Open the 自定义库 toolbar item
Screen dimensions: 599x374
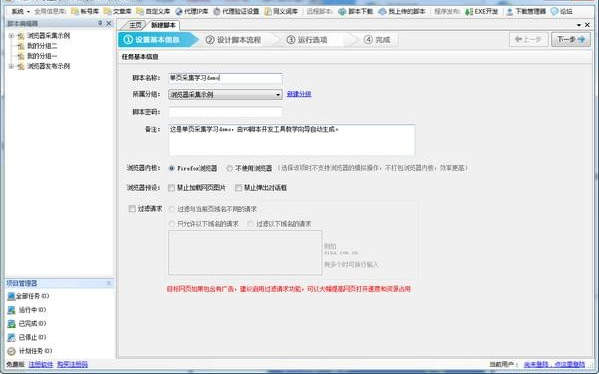(x=153, y=11)
